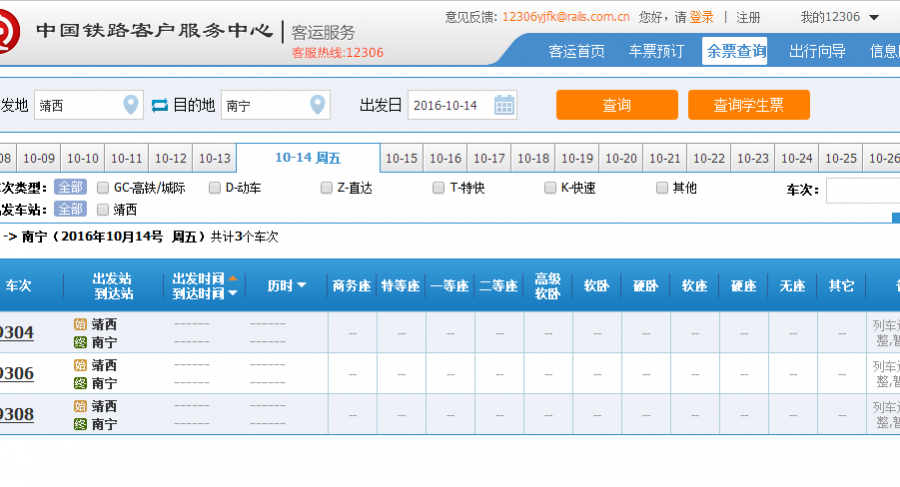900x487 pixels.
Task: Focus the departure station field showing 靖西
Action: pos(88,105)
